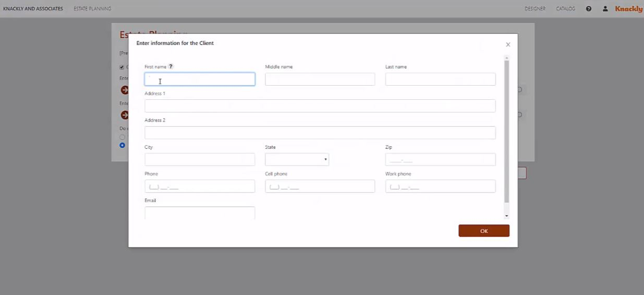Screen dimensions: 644x295
Task: Click the Knackly logo
Action: [x=628, y=9]
